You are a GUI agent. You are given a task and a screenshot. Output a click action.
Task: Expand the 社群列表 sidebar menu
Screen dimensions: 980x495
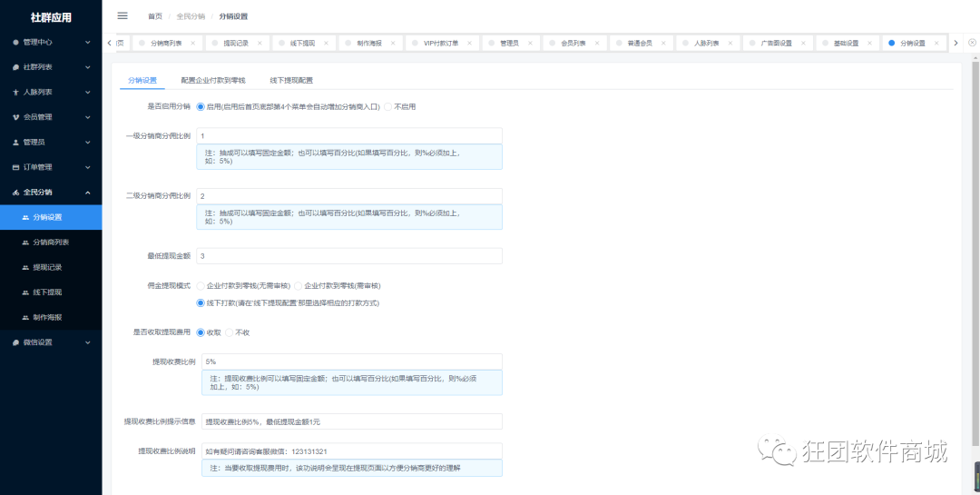[88, 67]
